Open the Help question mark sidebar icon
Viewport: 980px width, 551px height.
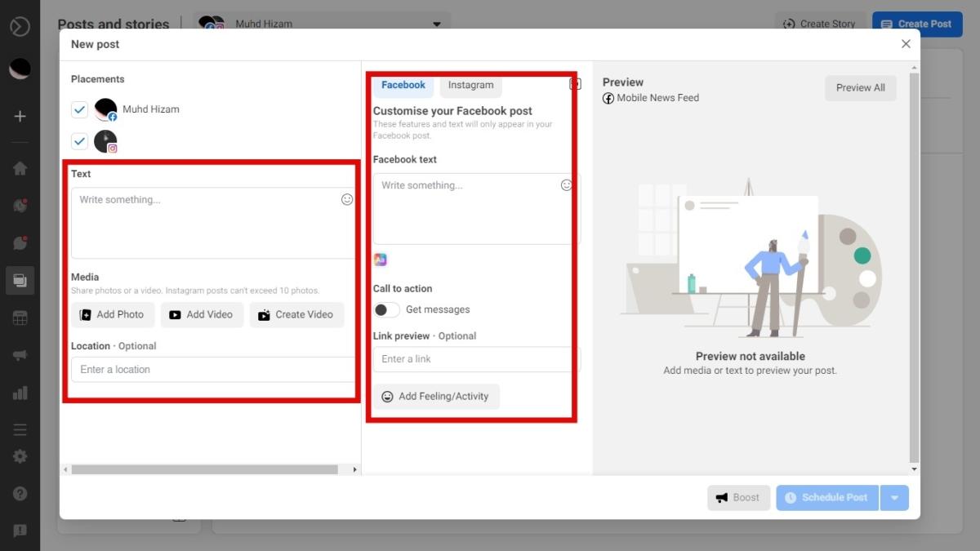(20, 494)
